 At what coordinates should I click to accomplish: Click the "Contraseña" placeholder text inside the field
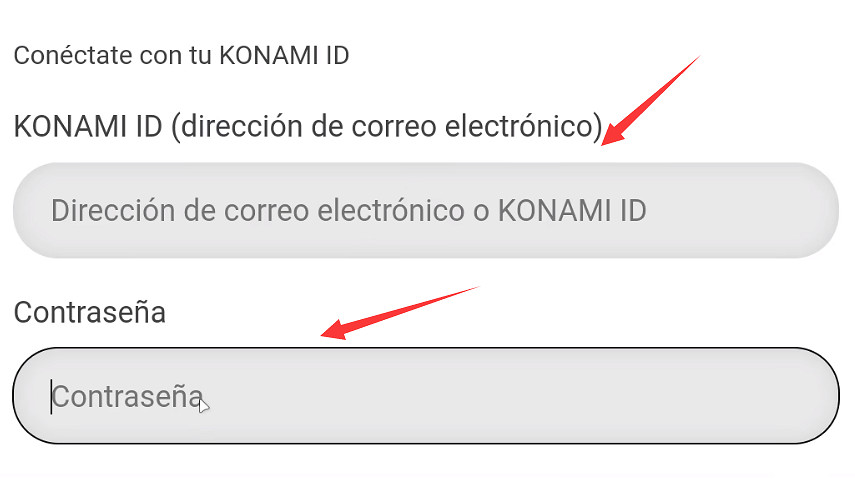[127, 396]
